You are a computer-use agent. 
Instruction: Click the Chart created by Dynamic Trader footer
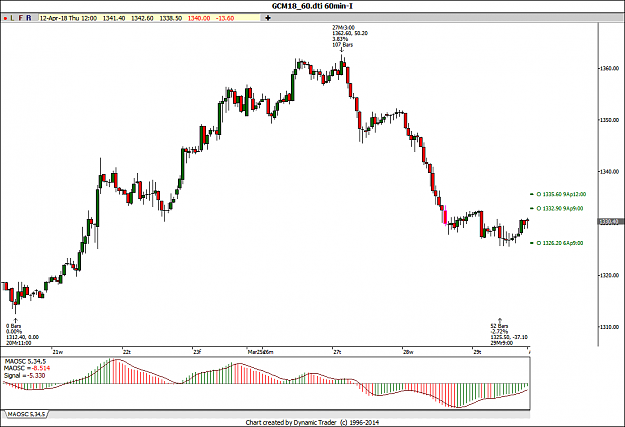point(312,423)
